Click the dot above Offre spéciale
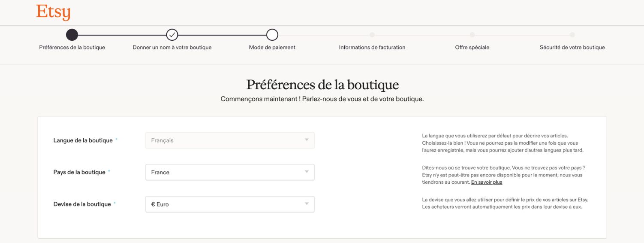 click(x=472, y=35)
